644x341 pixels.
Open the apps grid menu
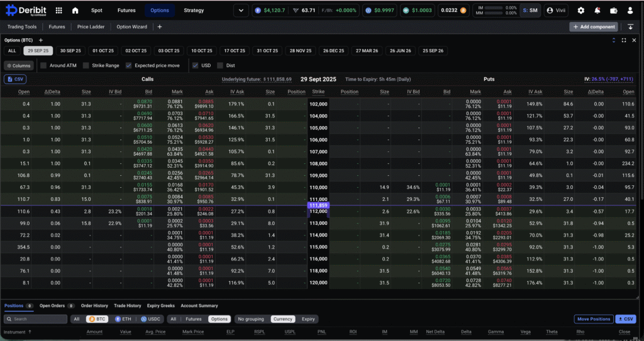(58, 11)
